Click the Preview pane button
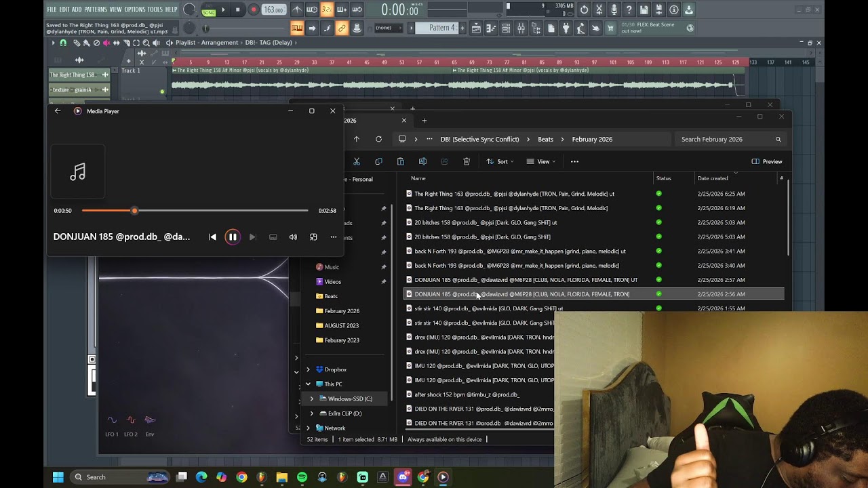This screenshot has width=868, height=488. coord(767,161)
